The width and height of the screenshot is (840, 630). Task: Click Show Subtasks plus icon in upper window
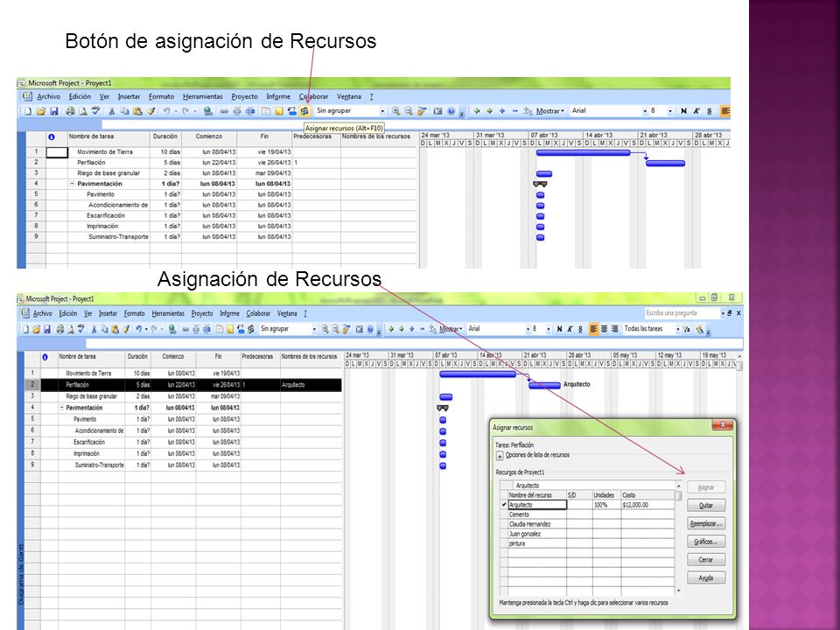(x=502, y=111)
